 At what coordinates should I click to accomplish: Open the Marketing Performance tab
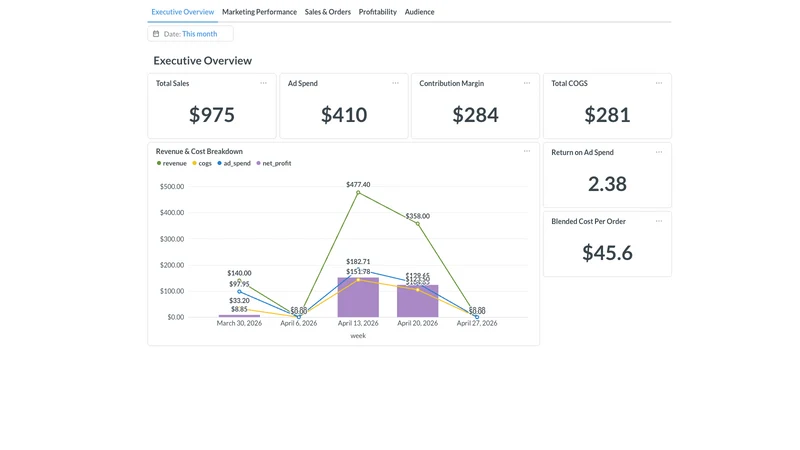pos(259,12)
